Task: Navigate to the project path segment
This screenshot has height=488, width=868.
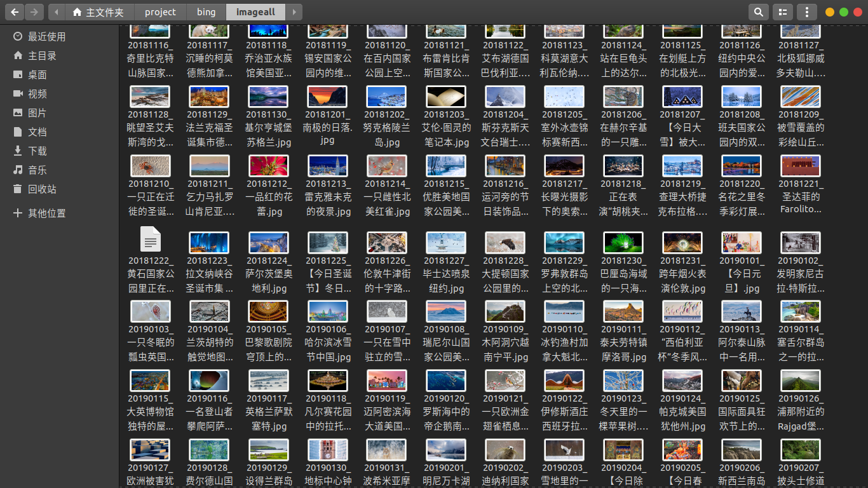Action: point(160,12)
